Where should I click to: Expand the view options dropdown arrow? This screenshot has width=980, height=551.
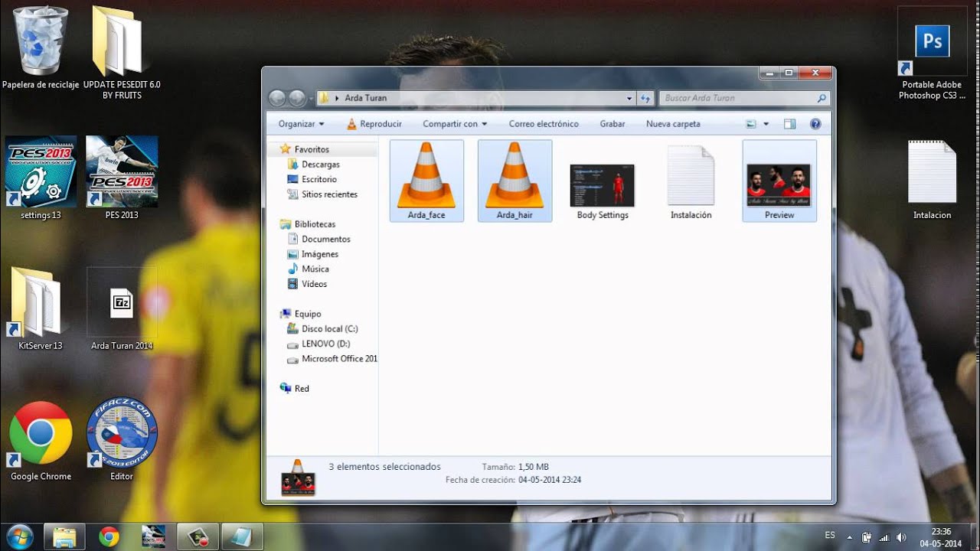point(766,124)
